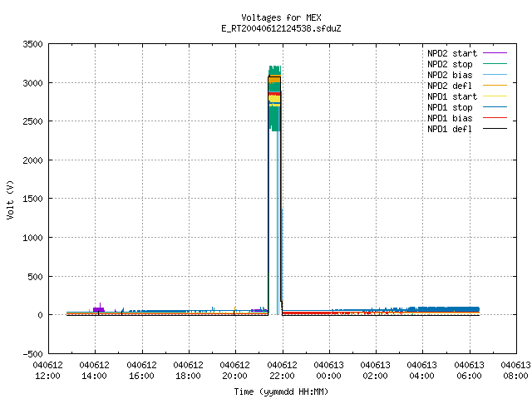Click the orange NPD2 defl legend line

coord(495,86)
